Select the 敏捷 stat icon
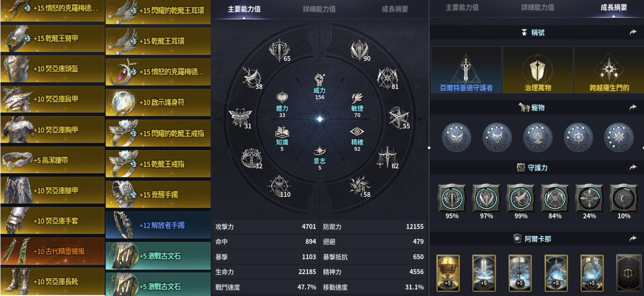This screenshot has width=644, height=296. 357,98
